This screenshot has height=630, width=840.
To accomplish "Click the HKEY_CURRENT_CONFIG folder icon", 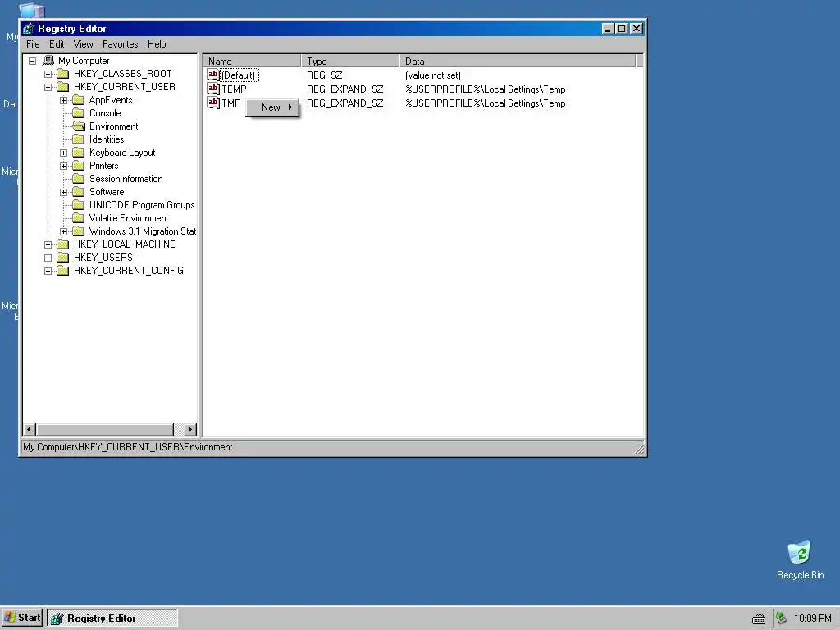I will 62,271.
